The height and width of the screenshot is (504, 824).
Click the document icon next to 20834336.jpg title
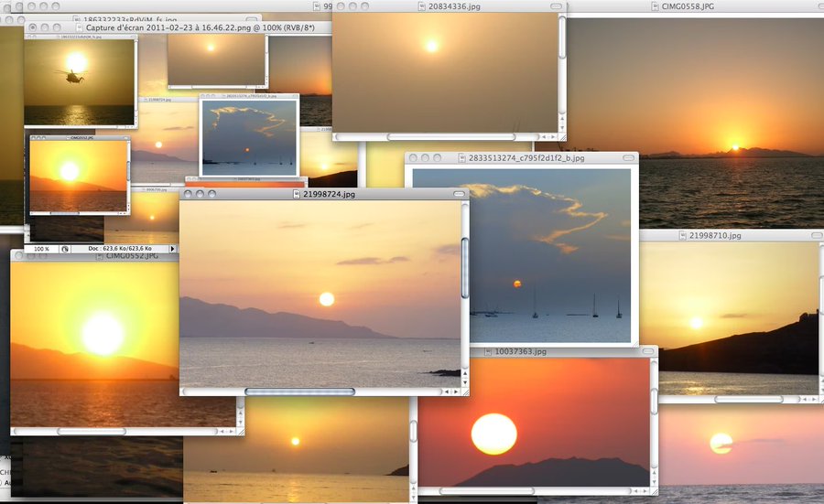pyautogui.click(x=421, y=6)
